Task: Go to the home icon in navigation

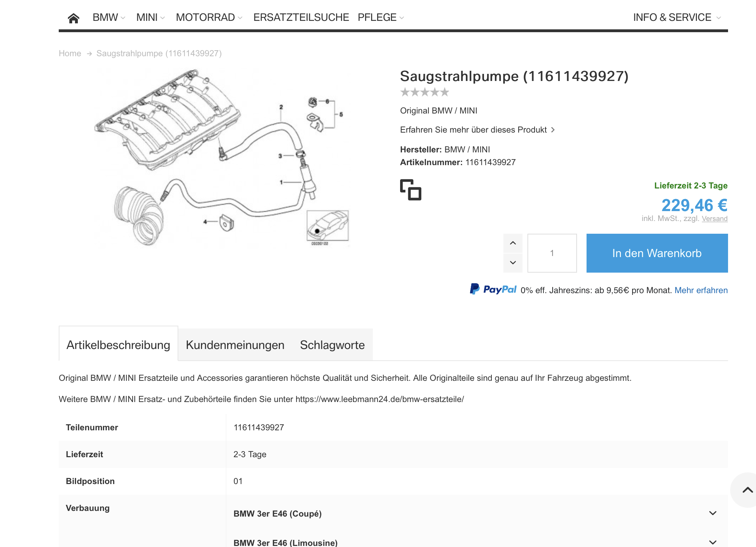Action: coord(74,18)
